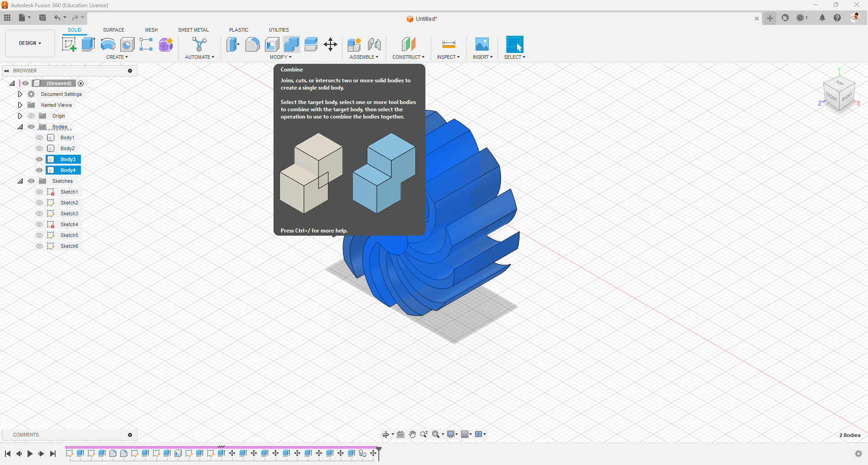
Task: Activate the Select tool icon
Action: pyautogui.click(x=514, y=44)
